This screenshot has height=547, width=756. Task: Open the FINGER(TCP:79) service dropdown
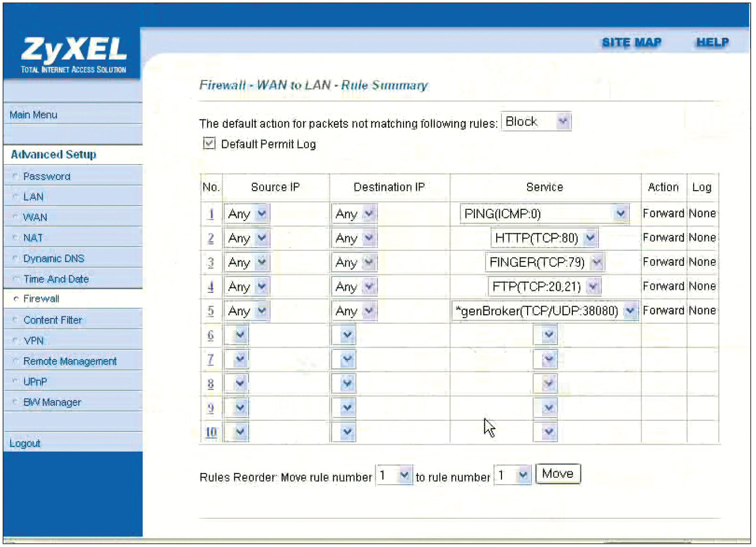[545, 262]
